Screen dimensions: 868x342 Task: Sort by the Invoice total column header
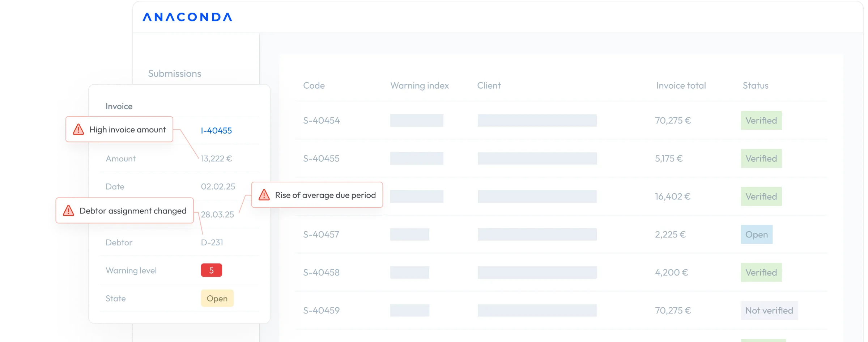[681, 85]
